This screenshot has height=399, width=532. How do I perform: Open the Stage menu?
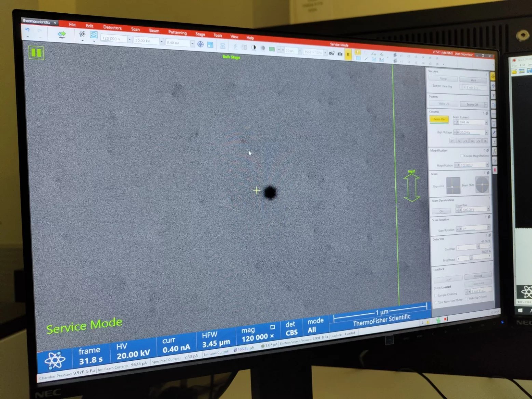200,34
